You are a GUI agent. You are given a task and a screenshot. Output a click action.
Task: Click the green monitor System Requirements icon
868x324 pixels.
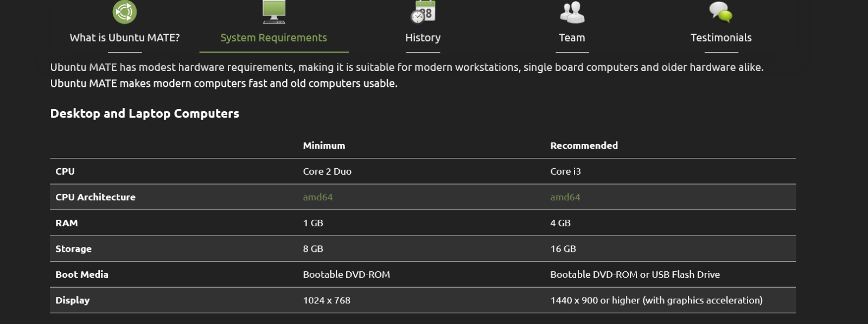point(274,11)
